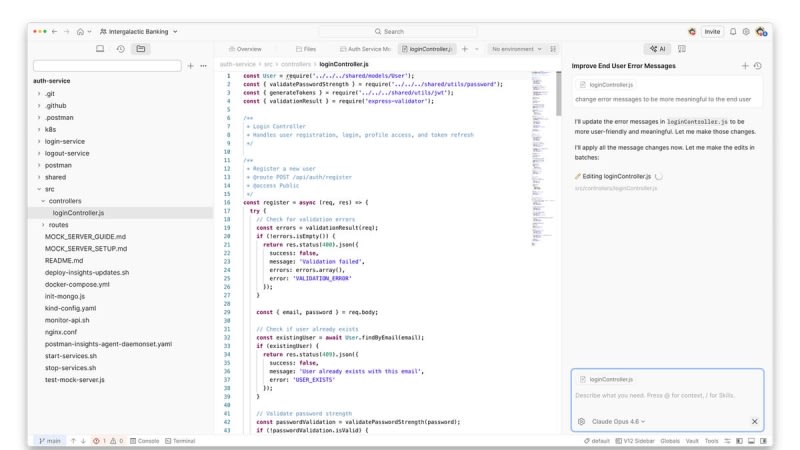This screenshot has width=800, height=450.
Task: Switch to the Files tab
Action: click(306, 48)
